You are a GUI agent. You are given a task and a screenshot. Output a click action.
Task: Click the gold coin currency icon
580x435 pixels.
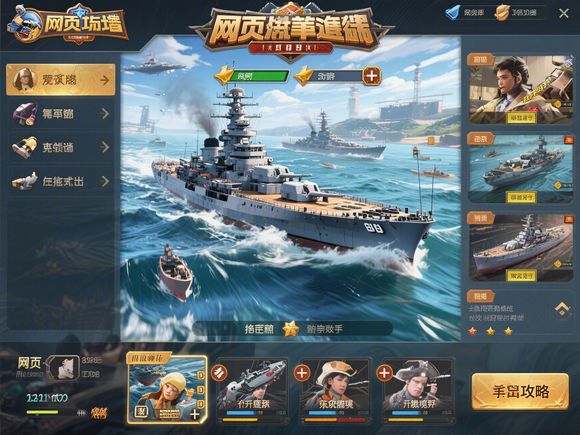tap(502, 13)
